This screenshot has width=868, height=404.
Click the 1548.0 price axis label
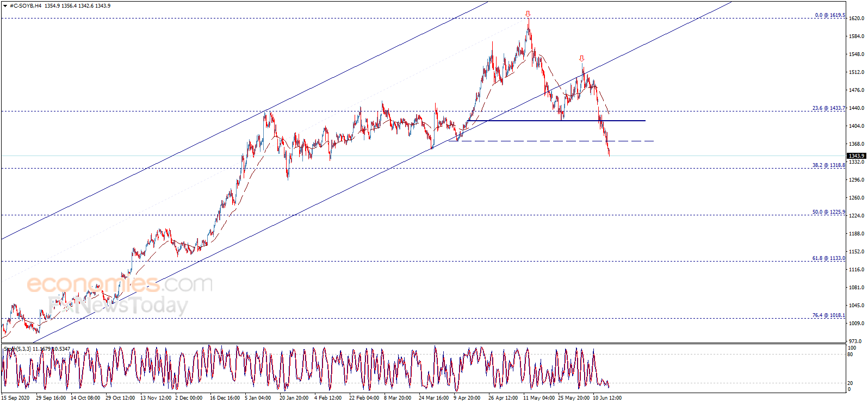coord(857,54)
